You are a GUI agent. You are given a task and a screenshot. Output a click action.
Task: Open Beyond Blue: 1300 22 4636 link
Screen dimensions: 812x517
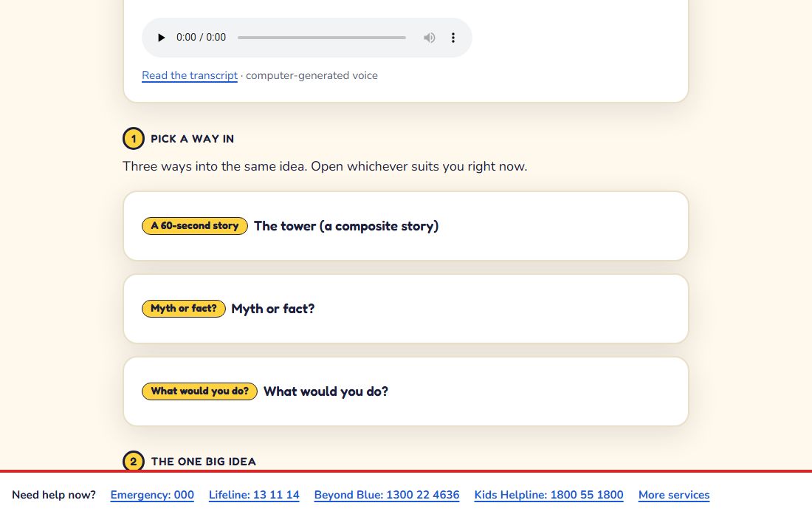387,495
